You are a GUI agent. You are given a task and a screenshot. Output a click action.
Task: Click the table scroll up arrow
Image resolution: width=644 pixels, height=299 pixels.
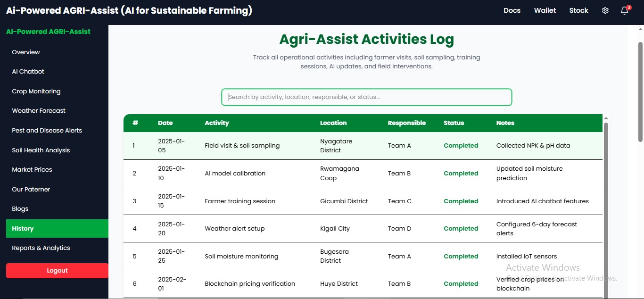[606, 118]
